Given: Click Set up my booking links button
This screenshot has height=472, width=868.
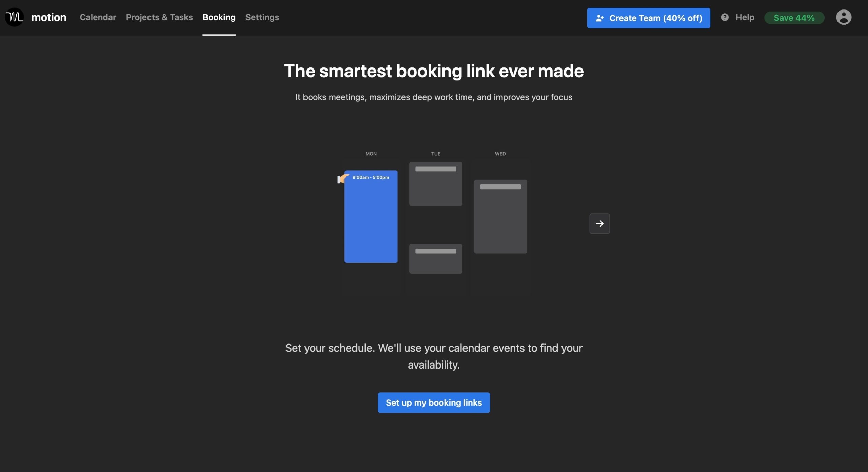Looking at the screenshot, I should 434,403.
